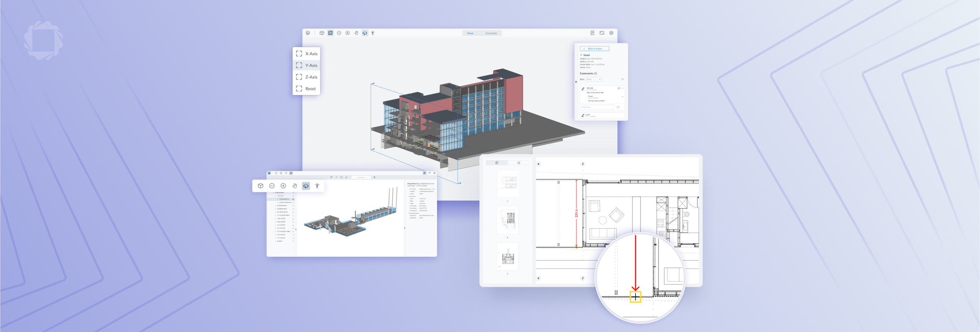Open the more options dots on Michelle's comment
Screen dimensions: 980x332
tap(622, 88)
